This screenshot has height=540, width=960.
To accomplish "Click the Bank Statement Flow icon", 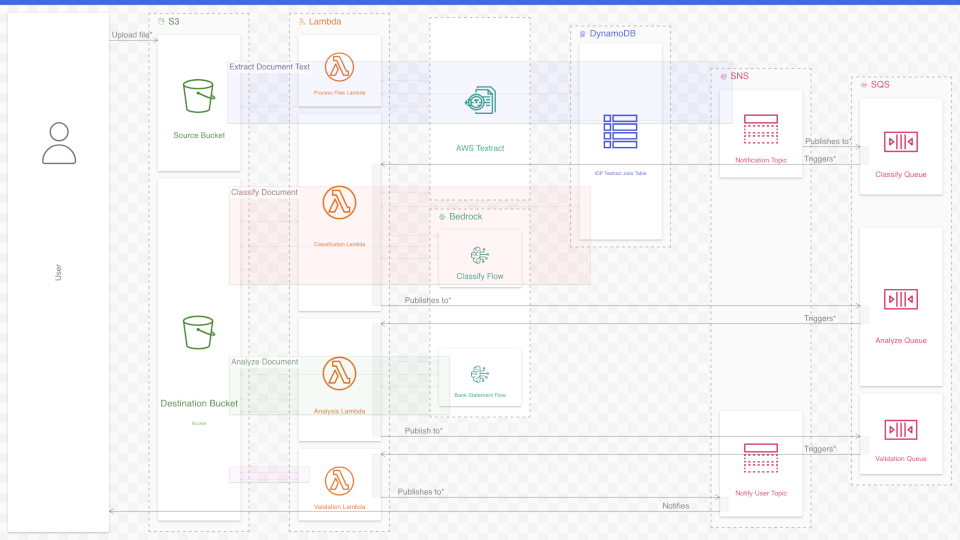I will 480,374.
